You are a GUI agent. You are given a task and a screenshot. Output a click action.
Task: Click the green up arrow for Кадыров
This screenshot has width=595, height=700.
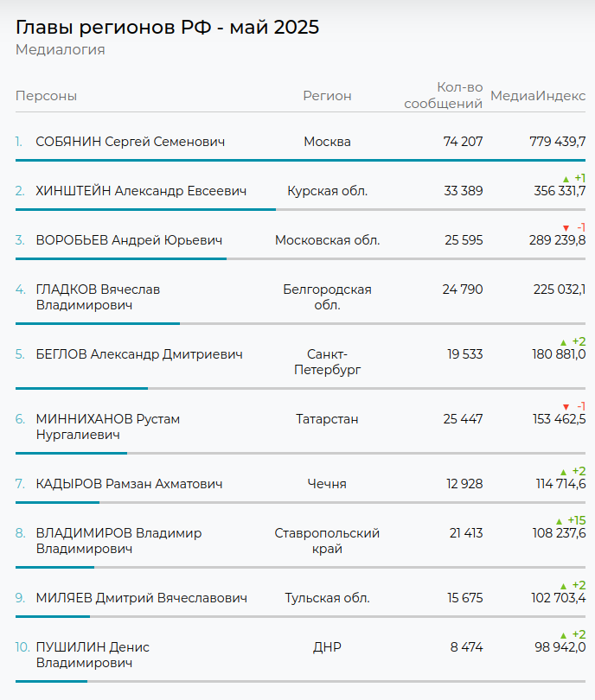564,472
